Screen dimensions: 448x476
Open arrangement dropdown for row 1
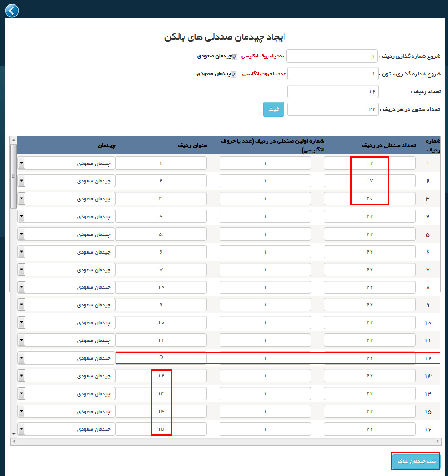pyautogui.click(x=21, y=163)
